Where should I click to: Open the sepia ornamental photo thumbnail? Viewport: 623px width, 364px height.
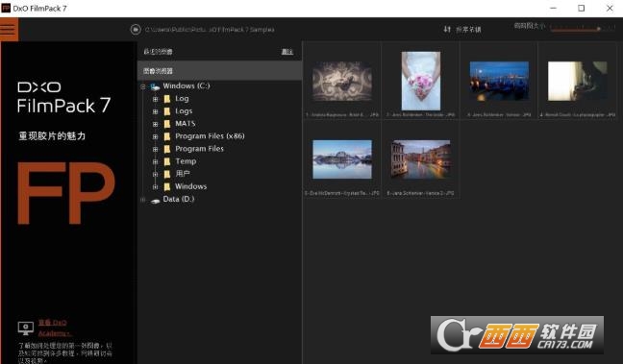(342, 81)
